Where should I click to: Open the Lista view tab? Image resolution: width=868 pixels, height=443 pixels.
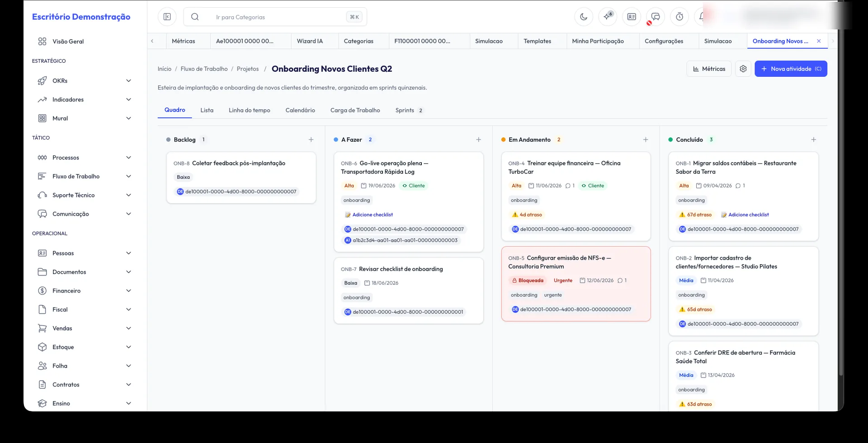[207, 110]
